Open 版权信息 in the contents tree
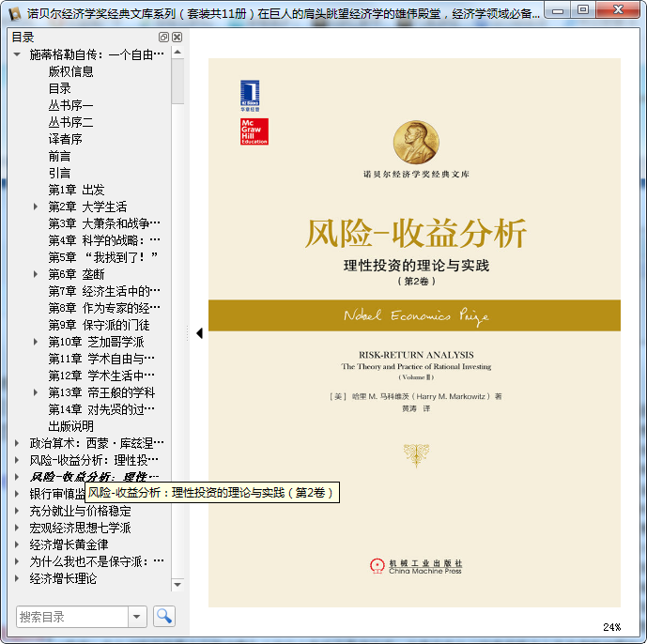This screenshot has width=647, height=644. pos(71,71)
